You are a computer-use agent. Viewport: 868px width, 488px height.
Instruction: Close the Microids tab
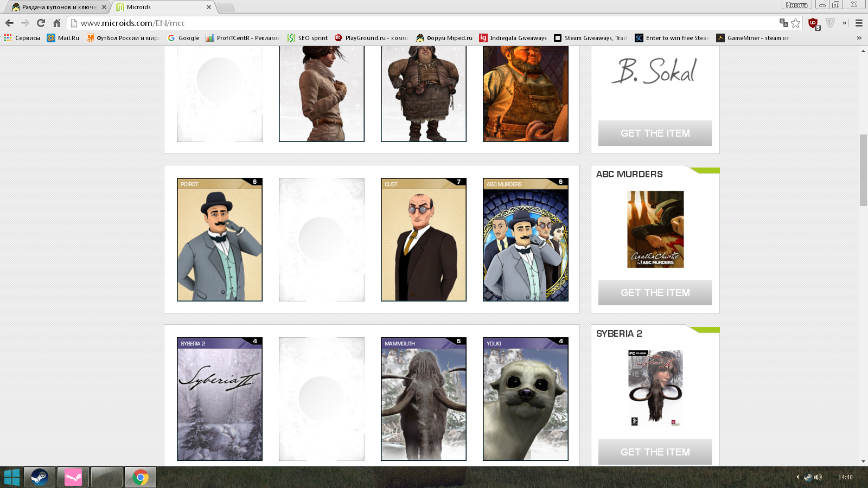click(209, 7)
